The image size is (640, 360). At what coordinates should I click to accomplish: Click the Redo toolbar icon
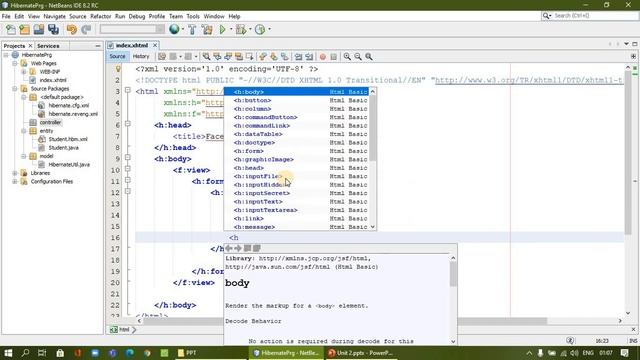(86, 29)
